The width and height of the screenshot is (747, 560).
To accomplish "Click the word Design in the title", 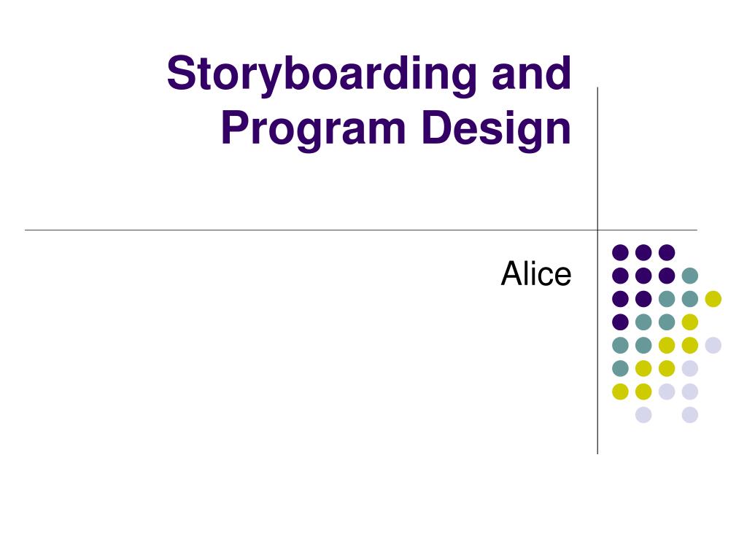I will (496, 129).
